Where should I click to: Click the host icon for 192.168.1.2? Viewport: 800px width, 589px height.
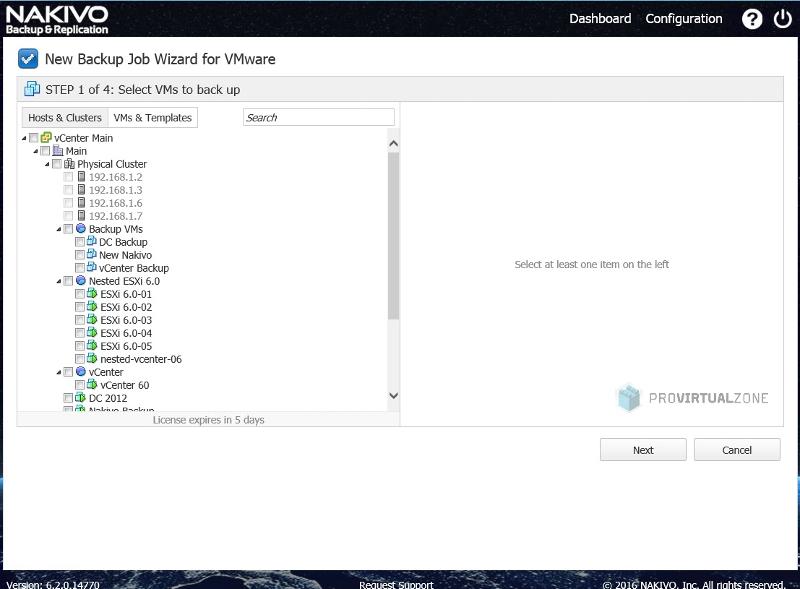(x=81, y=177)
